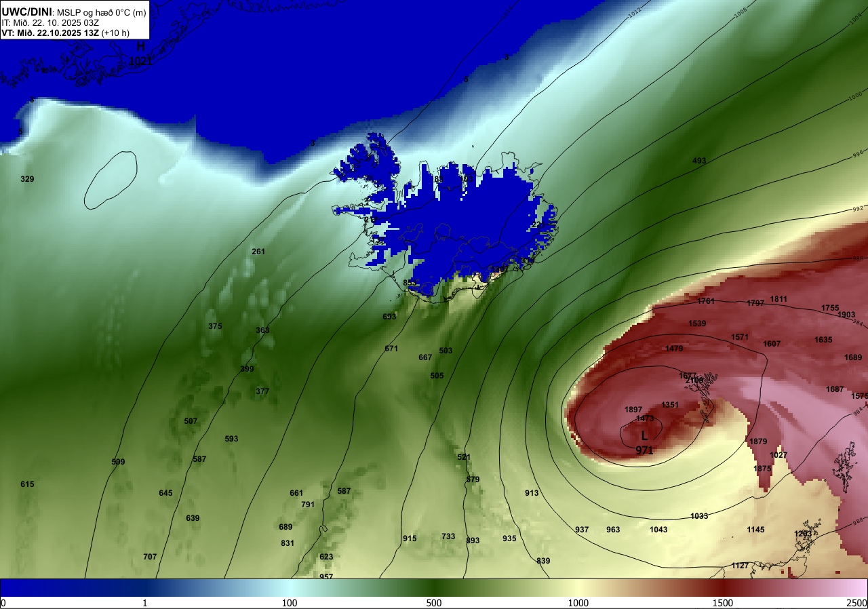Screen dimensions: 868x609
Task: Click the height value 671
Action: [391, 349]
